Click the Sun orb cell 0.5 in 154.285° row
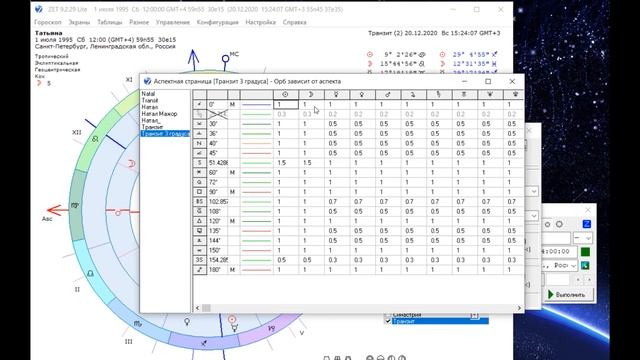640x360 pixels. pyautogui.click(x=286, y=260)
